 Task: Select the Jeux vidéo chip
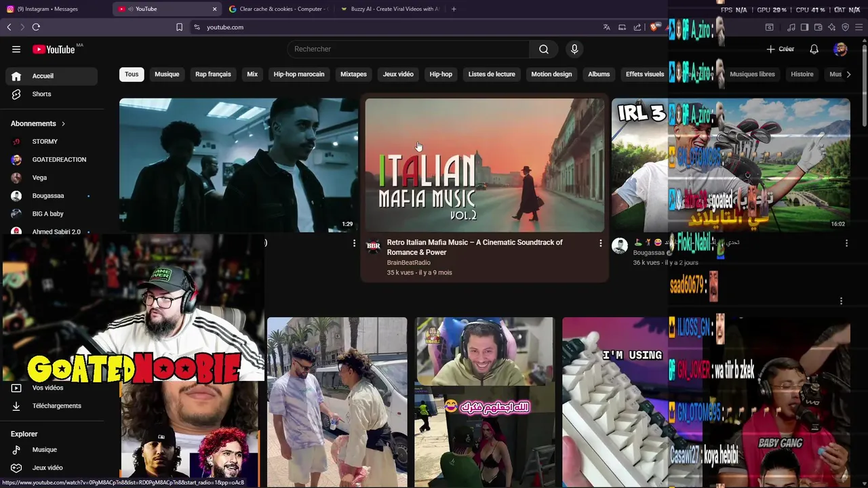(398, 74)
